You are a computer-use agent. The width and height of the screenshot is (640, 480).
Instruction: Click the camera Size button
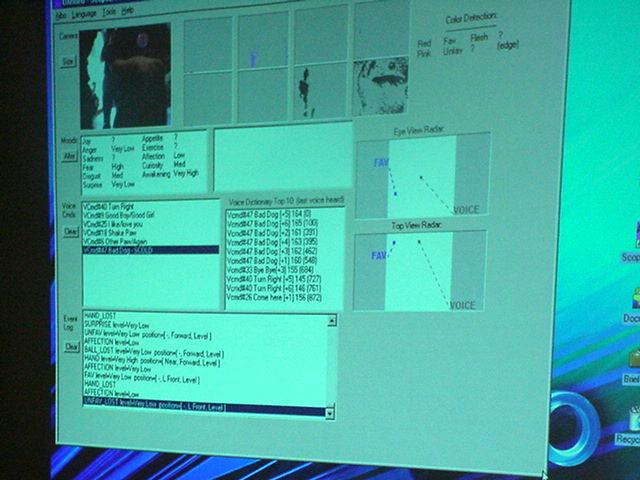(68, 62)
